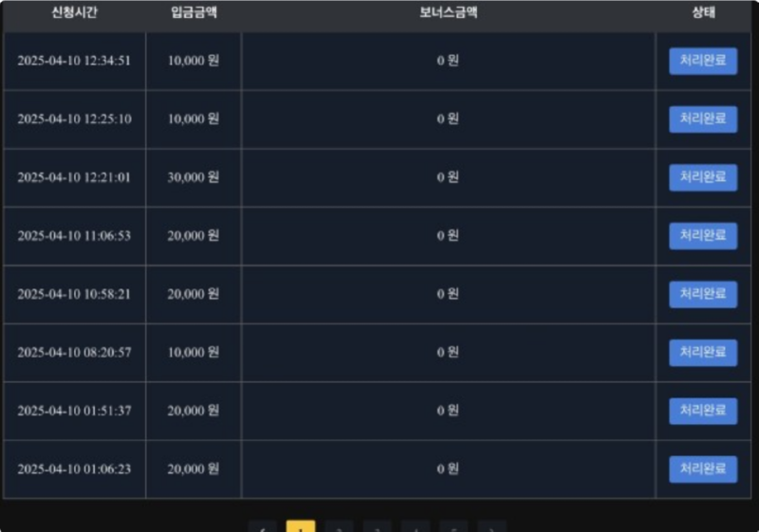The height and width of the screenshot is (532, 759).
Task: Click 처리완료 status on 08:20:57 row
Action: pos(703,353)
